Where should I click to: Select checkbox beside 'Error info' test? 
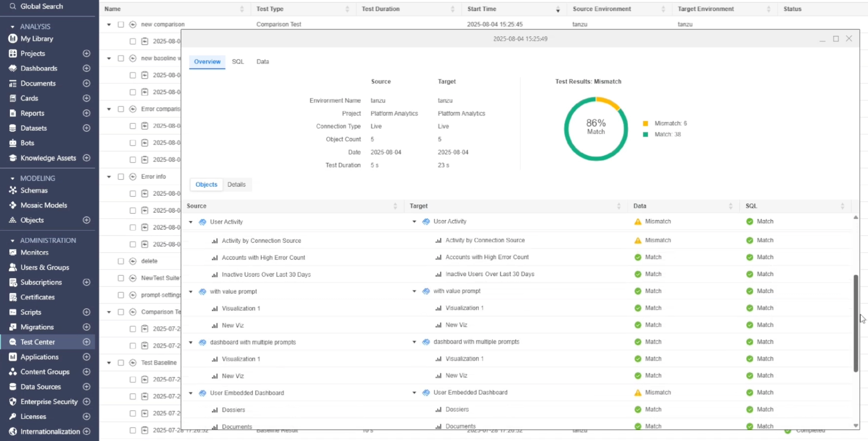[121, 177]
